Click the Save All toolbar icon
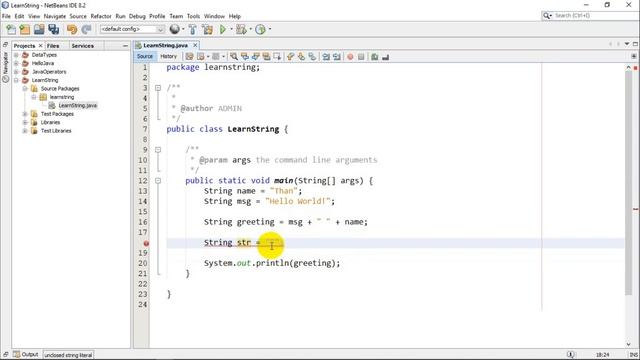The width and height of the screenshot is (640, 360). tap(53, 29)
